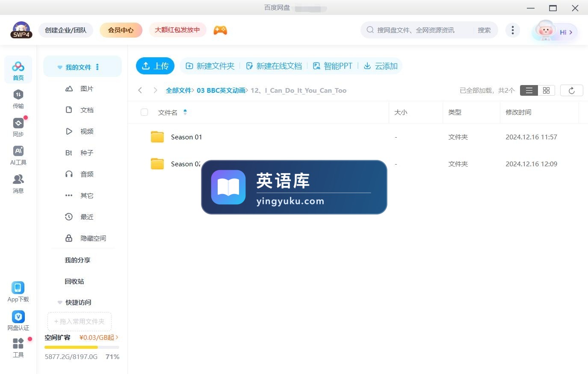This screenshot has width=588, height=374.
Task: Click the Hi assistant mascot button
Action: coord(555,31)
